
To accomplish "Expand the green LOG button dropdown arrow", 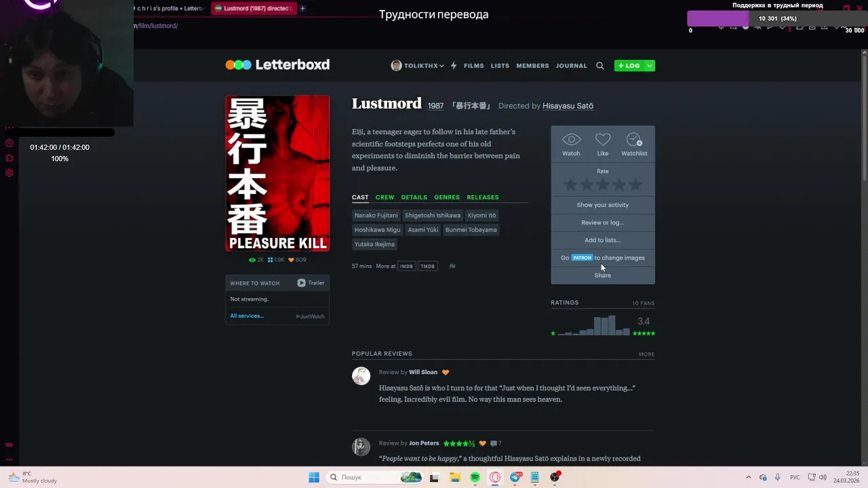I will [x=650, y=66].
